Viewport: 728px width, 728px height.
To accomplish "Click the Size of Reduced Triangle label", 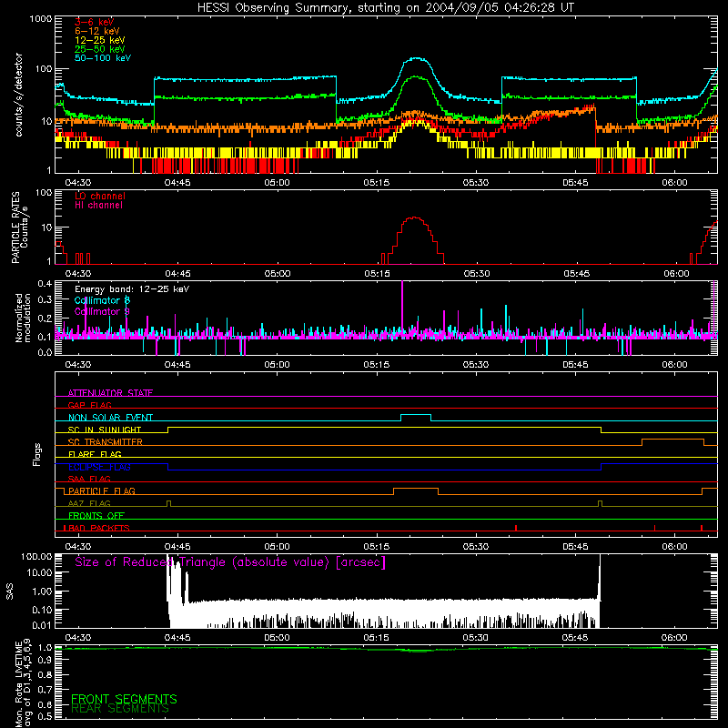I will click(230, 562).
